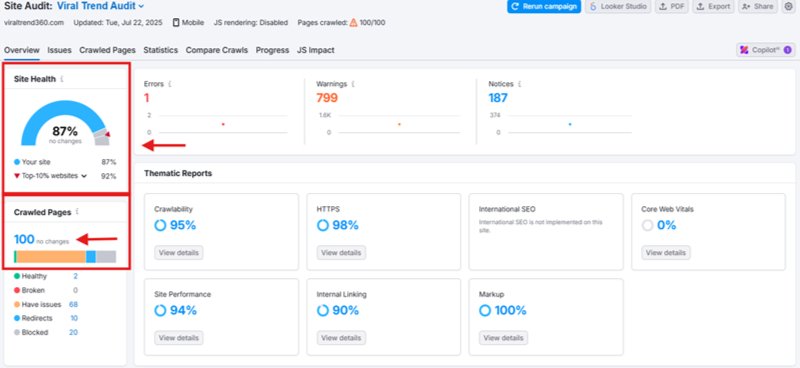Click the Site Performance ring icon
Screen dimensions: 800x368
[x=160, y=310]
